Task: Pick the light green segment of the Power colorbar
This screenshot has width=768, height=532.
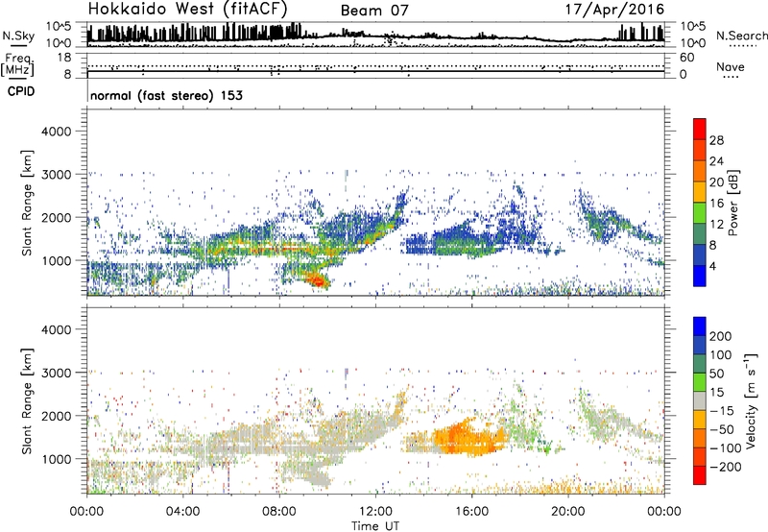Action: pyautogui.click(x=700, y=213)
